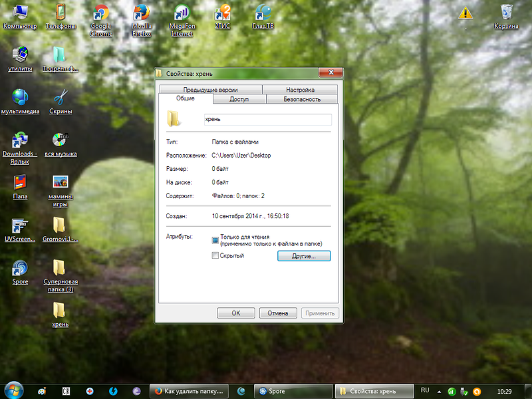Click the MegaFon Internet desktop icon
The image size is (532, 399).
point(182,13)
